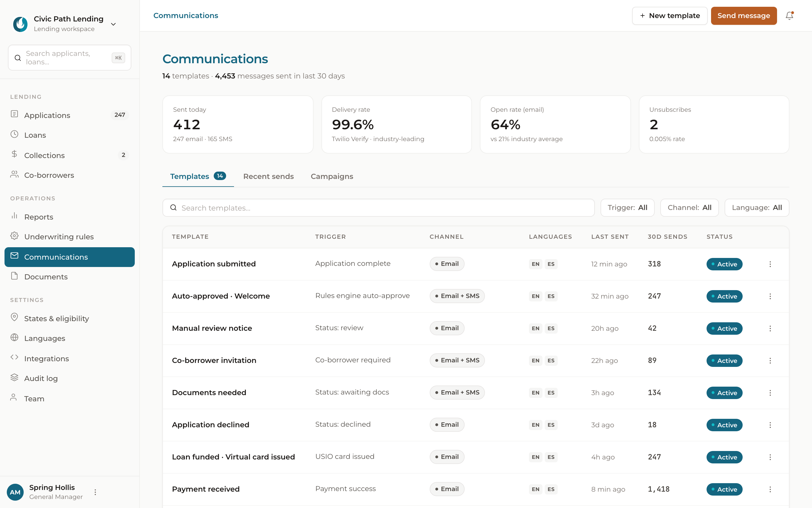Click the Templates 14 count badge
The height and width of the screenshot is (508, 812).
[220, 176]
